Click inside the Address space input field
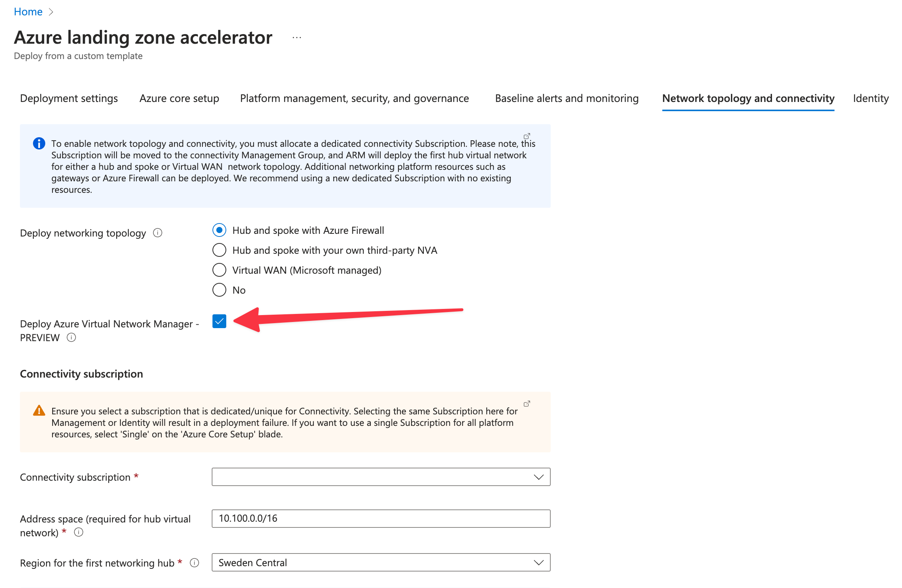This screenshot has width=902, height=588. (x=381, y=519)
